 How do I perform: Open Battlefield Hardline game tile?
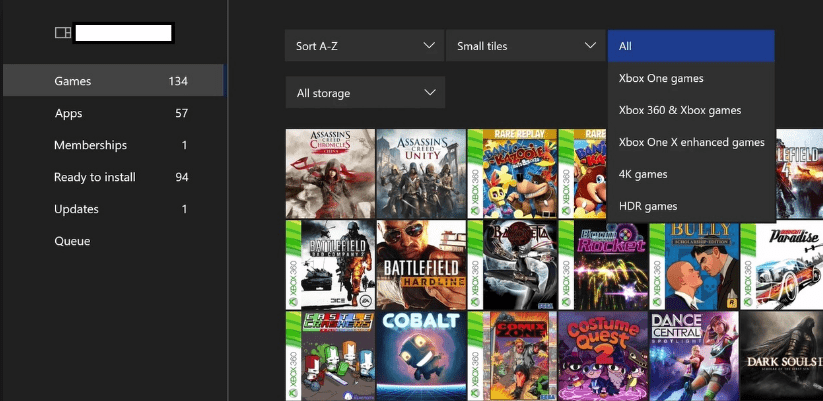(421, 265)
